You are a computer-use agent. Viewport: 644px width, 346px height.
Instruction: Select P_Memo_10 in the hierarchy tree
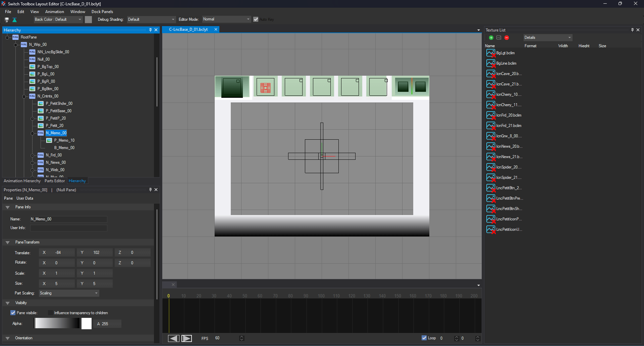click(x=64, y=140)
